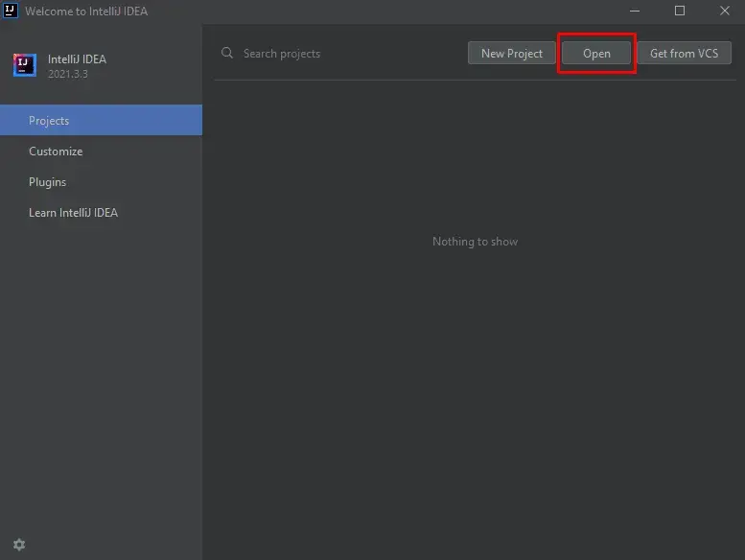Screen dimensions: 745x560
Task: Choose Get from VCS
Action: pos(684,54)
